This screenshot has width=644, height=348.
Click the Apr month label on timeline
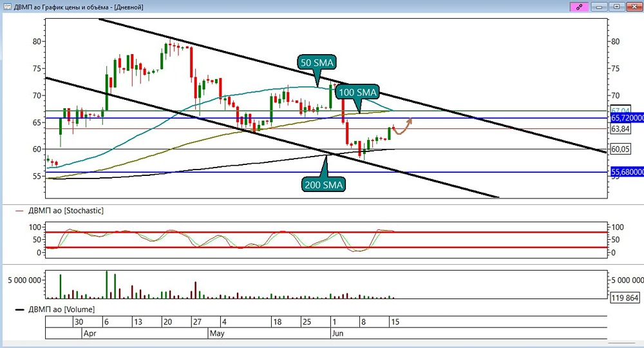[x=90, y=333]
